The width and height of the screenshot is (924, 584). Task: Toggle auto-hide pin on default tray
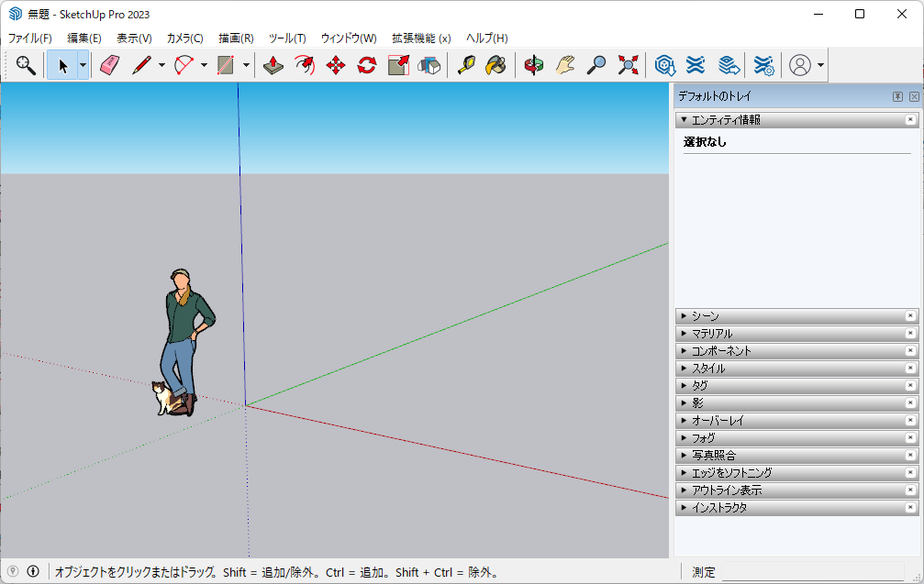click(897, 96)
